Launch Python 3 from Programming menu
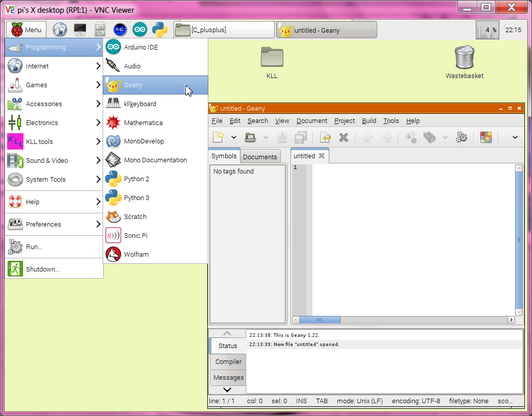Screen dimensions: 532x416 point(136,198)
